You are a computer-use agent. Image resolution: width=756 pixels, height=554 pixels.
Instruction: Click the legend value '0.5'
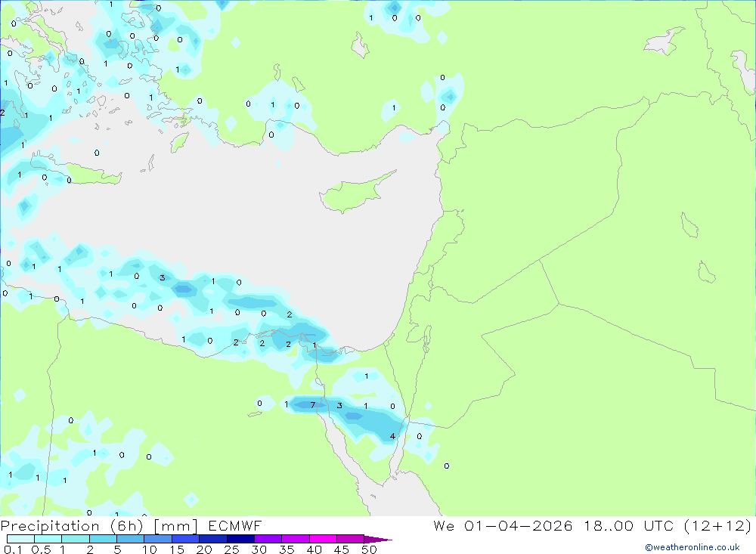41,549
